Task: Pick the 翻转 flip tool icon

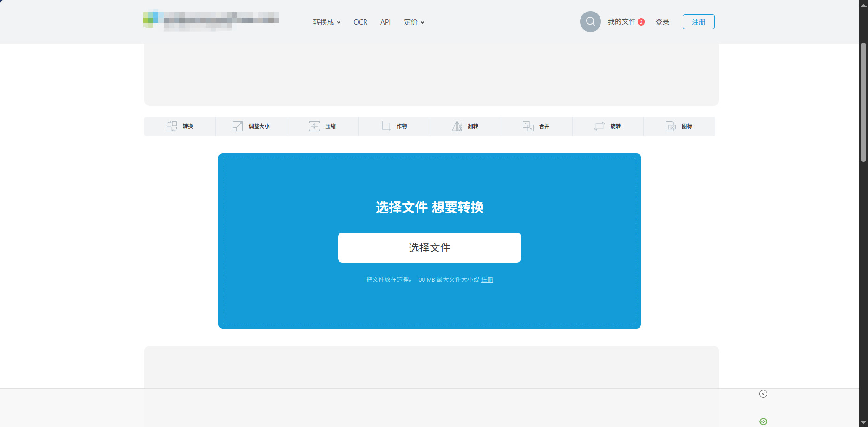Action: click(457, 126)
